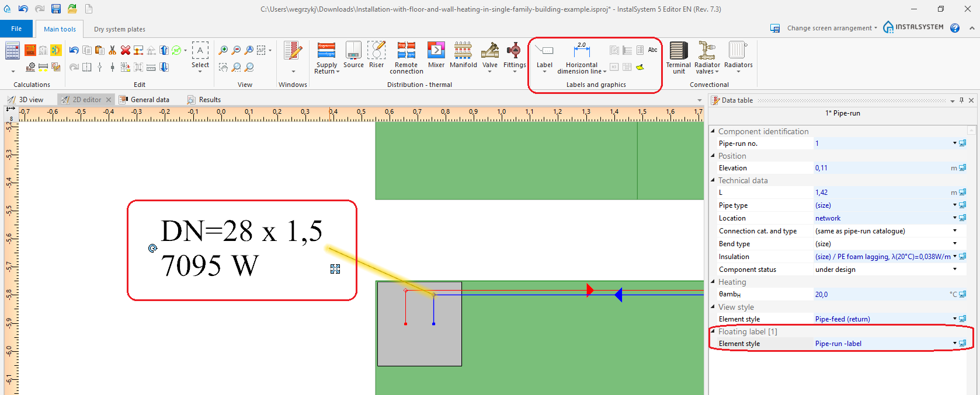Screen dimensions: 980x395
Task: Click the label text DN=28 x 1,5
Action: [241, 231]
